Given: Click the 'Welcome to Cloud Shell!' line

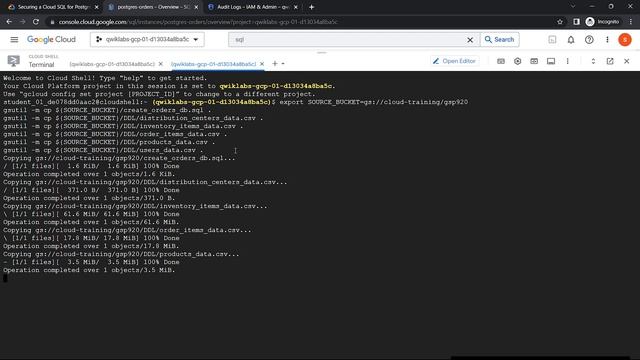Looking at the screenshot, I should point(105,78).
